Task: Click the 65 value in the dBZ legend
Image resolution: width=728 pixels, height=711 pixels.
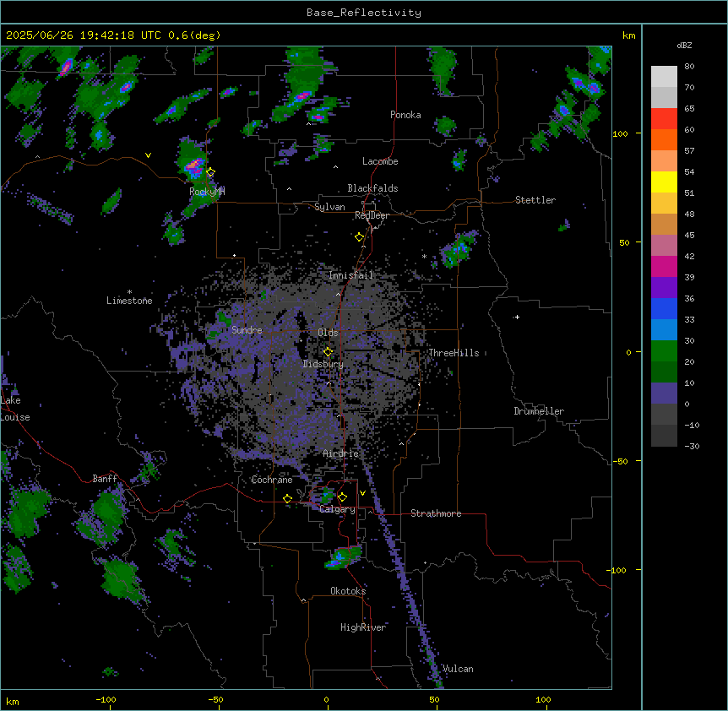Action: 689,109
